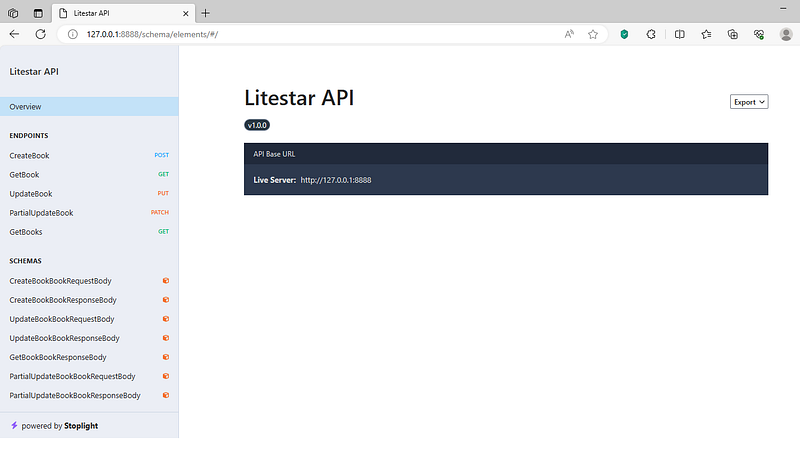Screen dimensions: 800x455
Task: Open the user profile avatar
Action: pos(786,34)
